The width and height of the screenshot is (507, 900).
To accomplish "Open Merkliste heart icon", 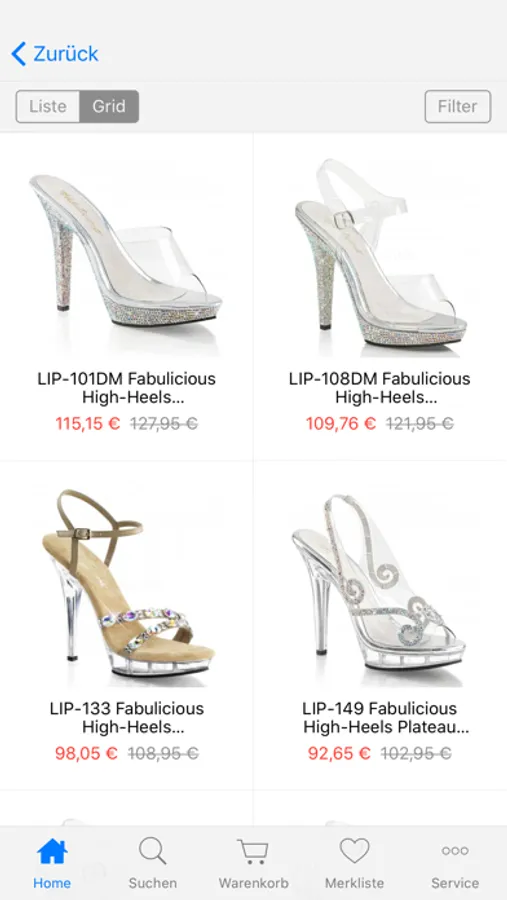I will pyautogui.click(x=354, y=851).
